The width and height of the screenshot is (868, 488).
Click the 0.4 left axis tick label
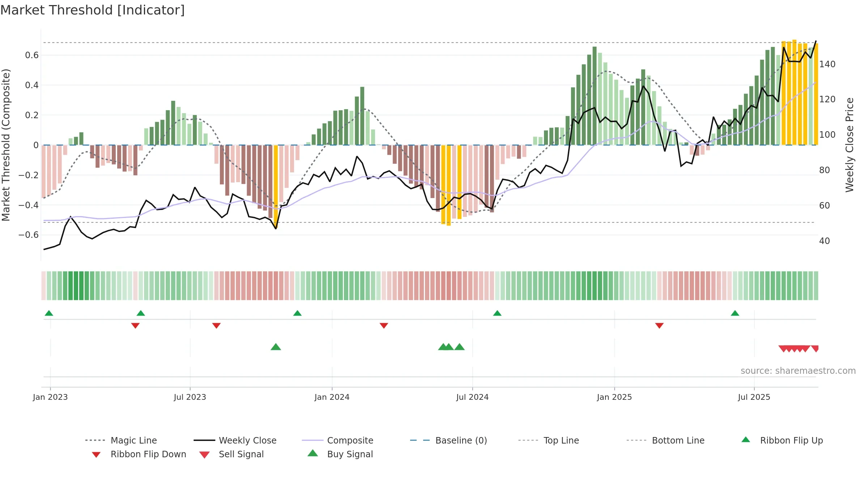click(x=32, y=85)
